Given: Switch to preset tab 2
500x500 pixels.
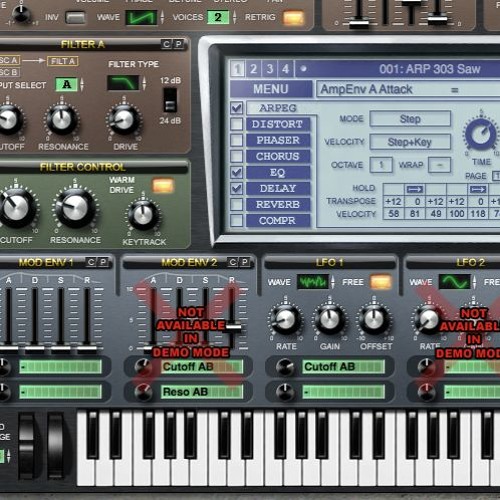Looking at the screenshot, I should 253,69.
